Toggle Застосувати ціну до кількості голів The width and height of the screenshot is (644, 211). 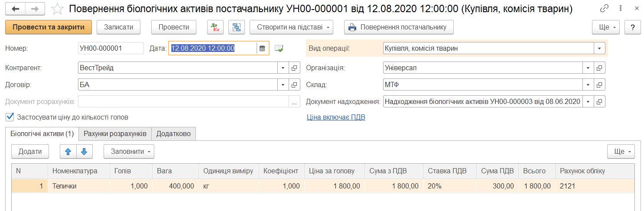tap(10, 117)
